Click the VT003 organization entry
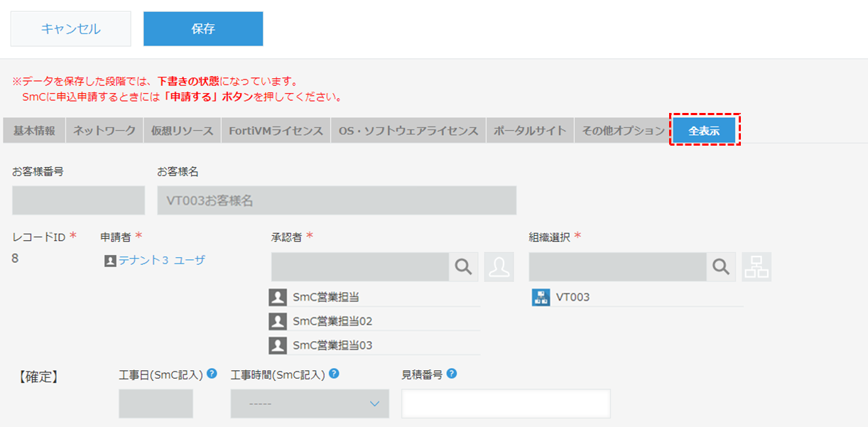868x427 pixels. [x=573, y=297]
